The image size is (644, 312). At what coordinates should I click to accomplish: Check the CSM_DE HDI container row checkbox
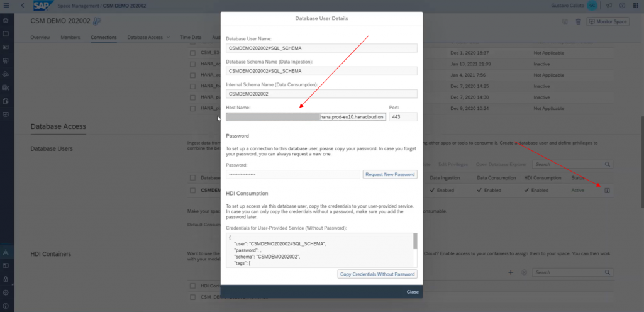(192, 297)
